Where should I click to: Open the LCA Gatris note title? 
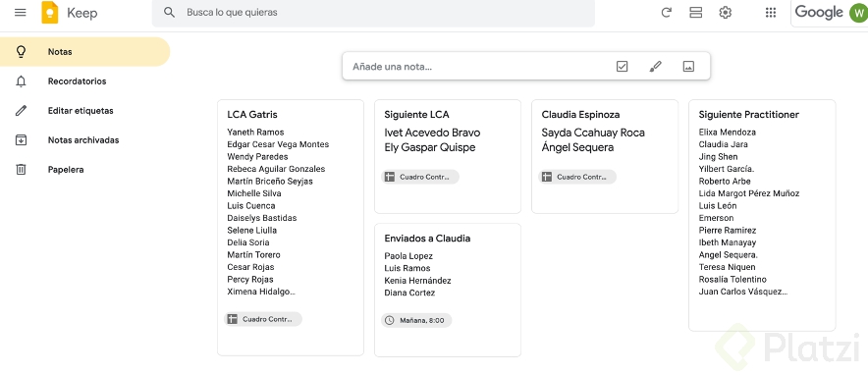click(x=252, y=115)
